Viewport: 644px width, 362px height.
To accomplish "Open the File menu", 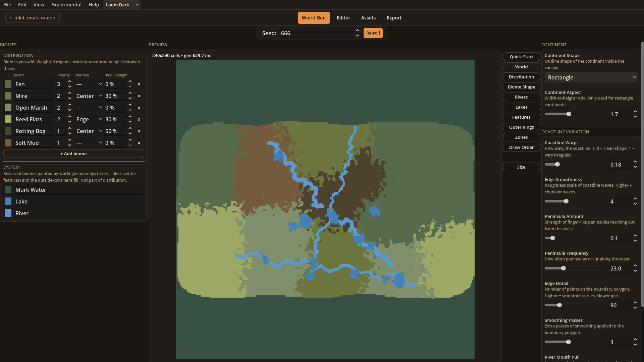I will coord(7,5).
